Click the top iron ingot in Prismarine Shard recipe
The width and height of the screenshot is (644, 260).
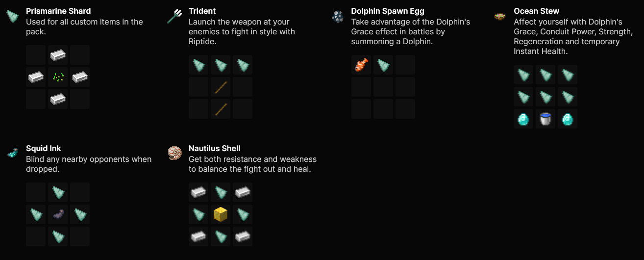pos(58,55)
